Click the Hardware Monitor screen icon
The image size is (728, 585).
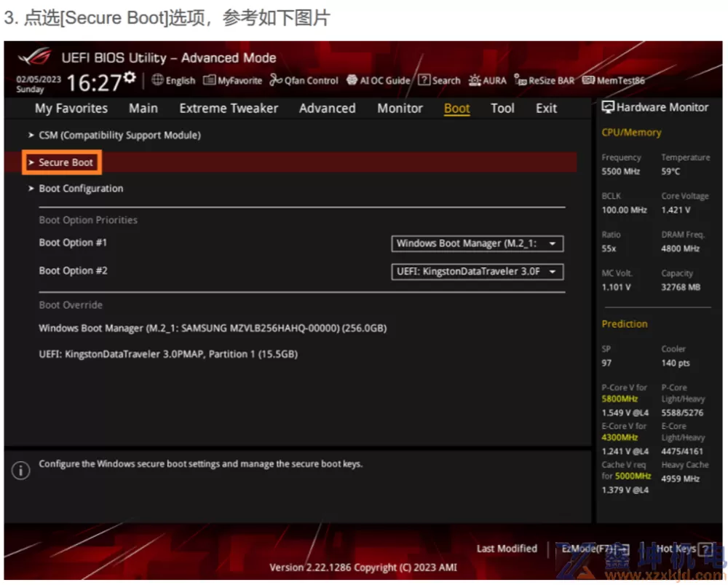[608, 107]
